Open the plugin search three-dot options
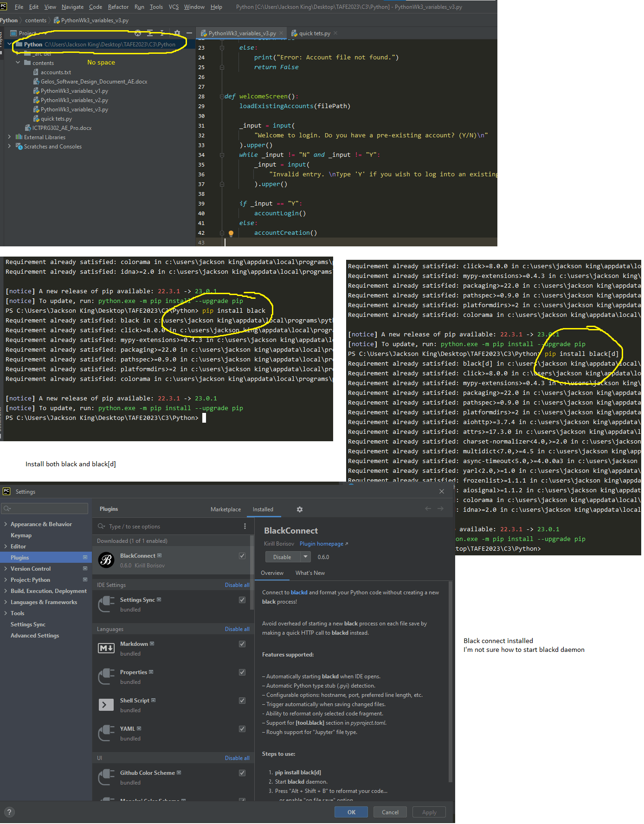The height and width of the screenshot is (824, 644). [x=245, y=526]
